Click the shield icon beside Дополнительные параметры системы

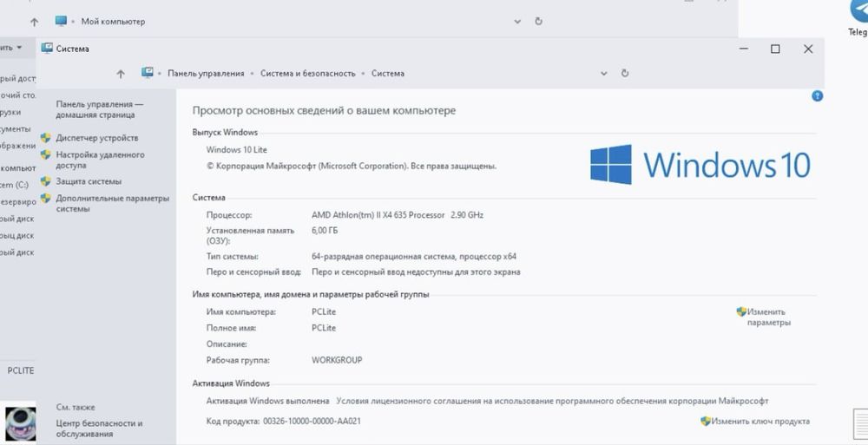45,198
